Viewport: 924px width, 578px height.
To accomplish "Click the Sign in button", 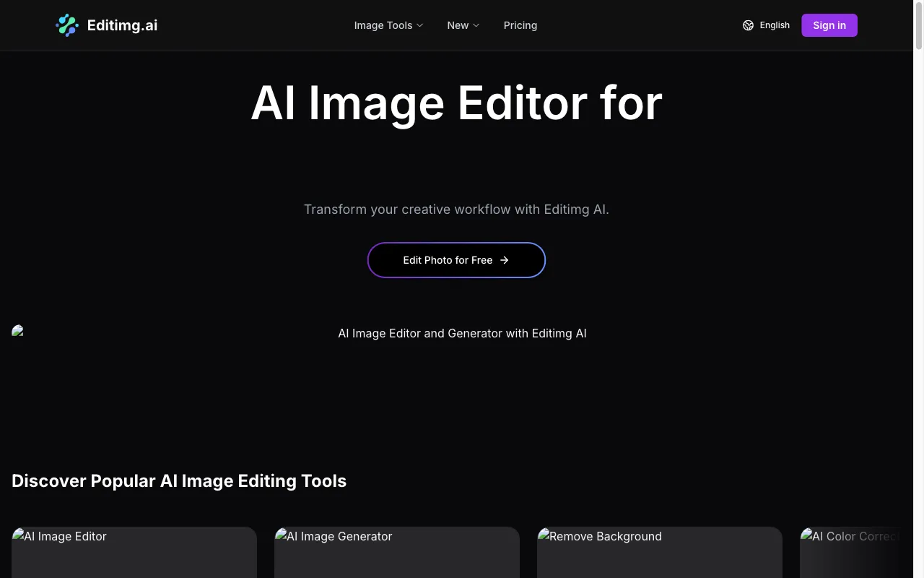I will [x=829, y=25].
